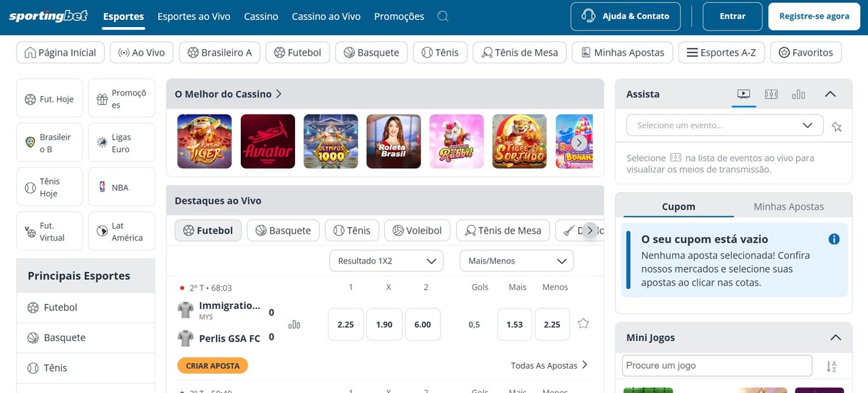Click the star icon next to event selector
Screen dimensions: 868x393
pos(837,127)
